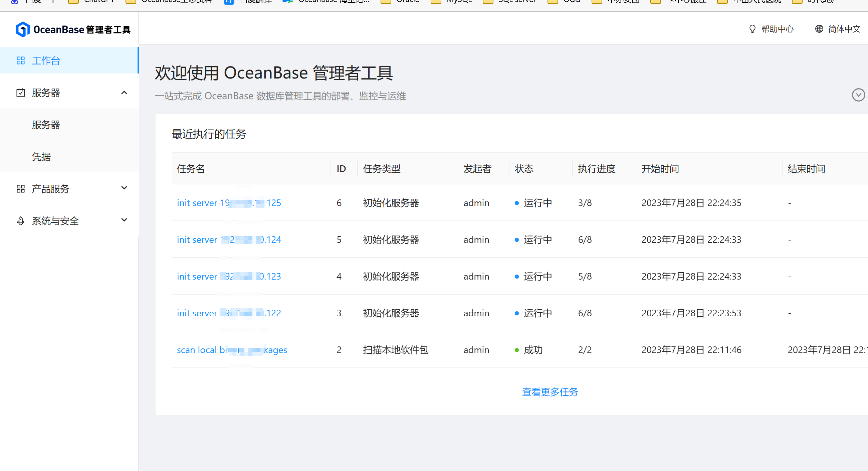Click the 状态 column header
This screenshot has height=471, width=868.
pyautogui.click(x=524, y=169)
